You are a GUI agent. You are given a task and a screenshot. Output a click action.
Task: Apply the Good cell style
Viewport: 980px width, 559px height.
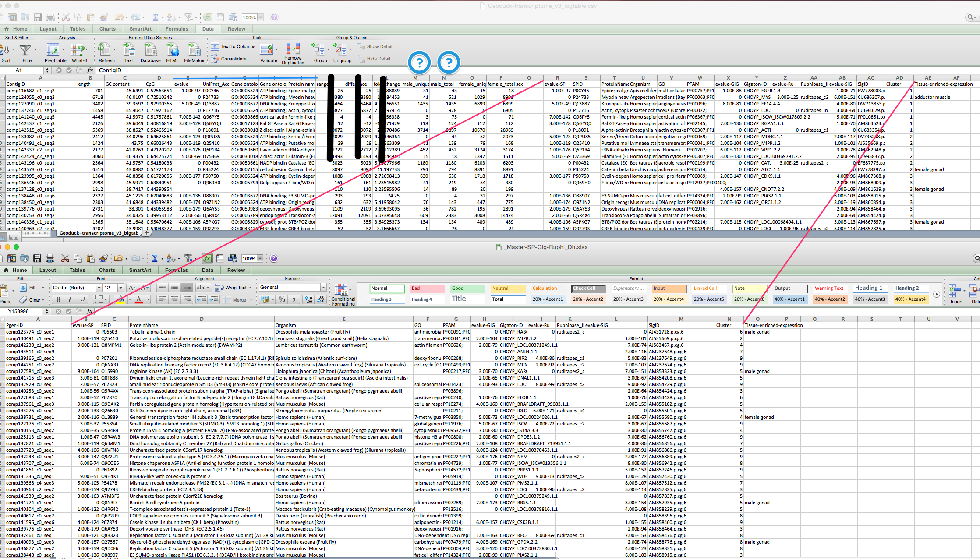click(467, 288)
